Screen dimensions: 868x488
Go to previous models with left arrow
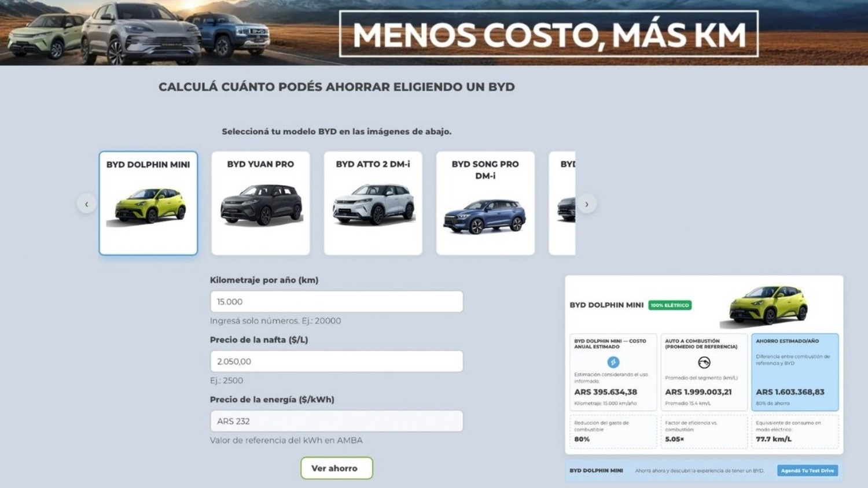87,204
